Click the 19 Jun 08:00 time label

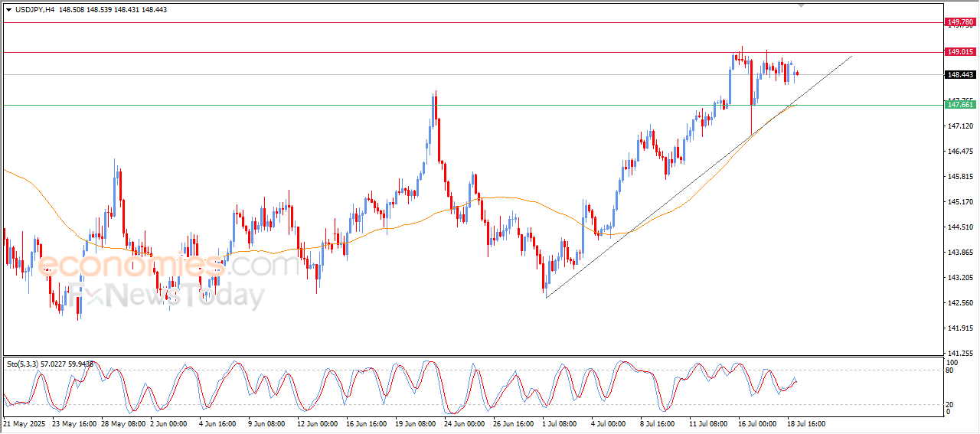click(x=416, y=423)
